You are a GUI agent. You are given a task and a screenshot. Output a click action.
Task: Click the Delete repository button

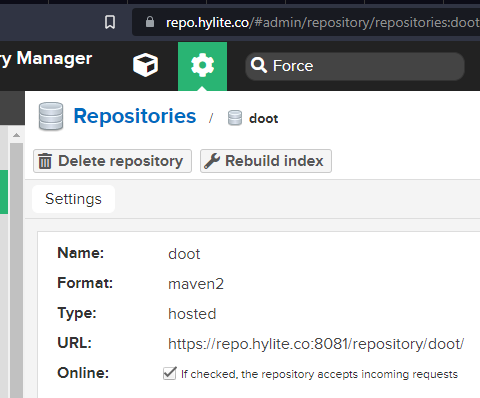(x=112, y=161)
